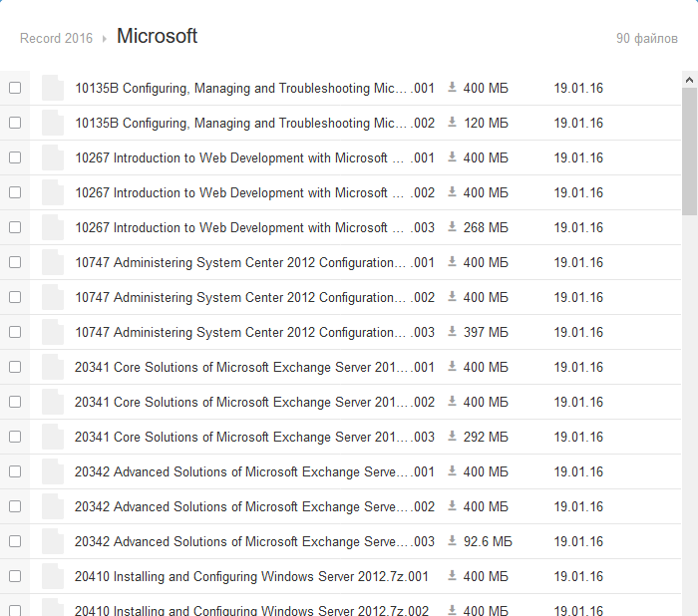
Task: Open 10267 Introduction to Web Development .001
Action: (x=254, y=158)
